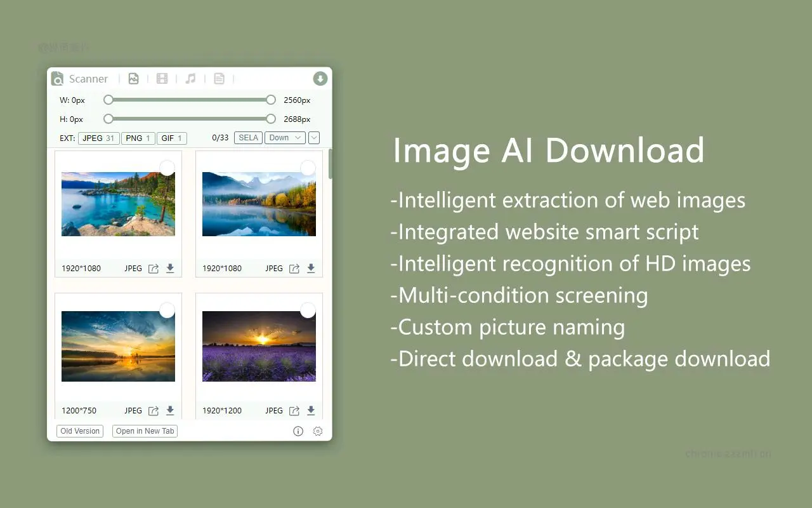Open the video media filter icon
This screenshot has height=508, width=812.
coord(162,78)
